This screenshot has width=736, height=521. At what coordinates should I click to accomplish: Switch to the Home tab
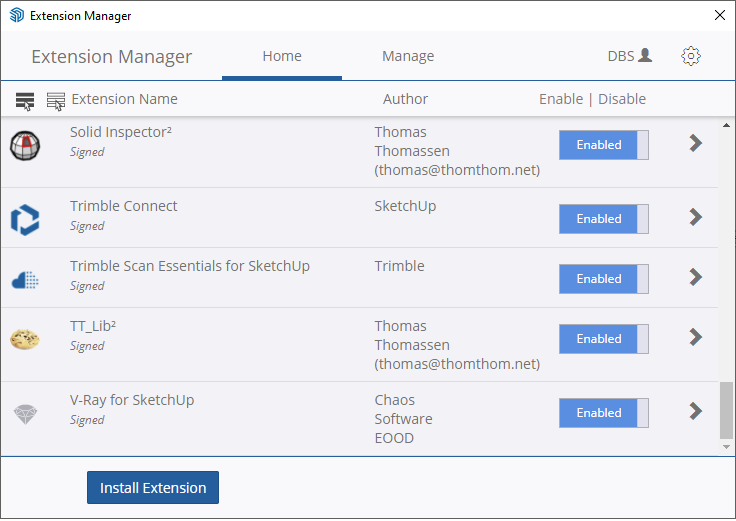click(x=282, y=56)
